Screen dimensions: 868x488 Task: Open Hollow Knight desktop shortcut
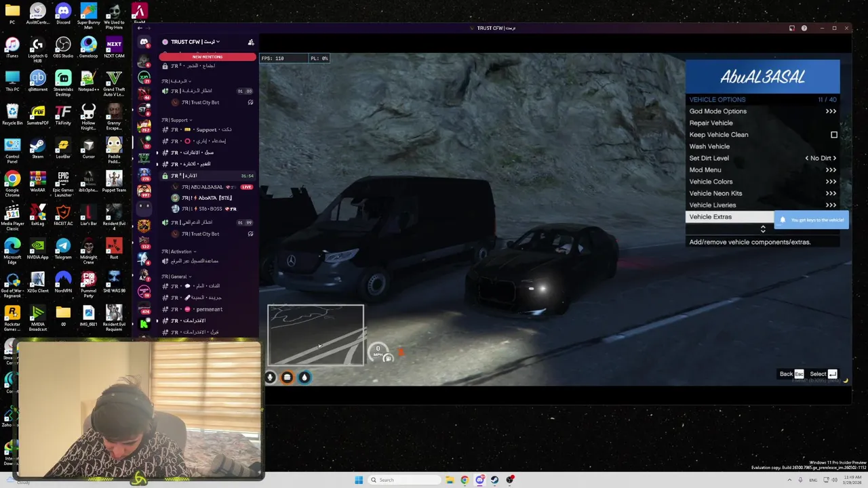88,117
